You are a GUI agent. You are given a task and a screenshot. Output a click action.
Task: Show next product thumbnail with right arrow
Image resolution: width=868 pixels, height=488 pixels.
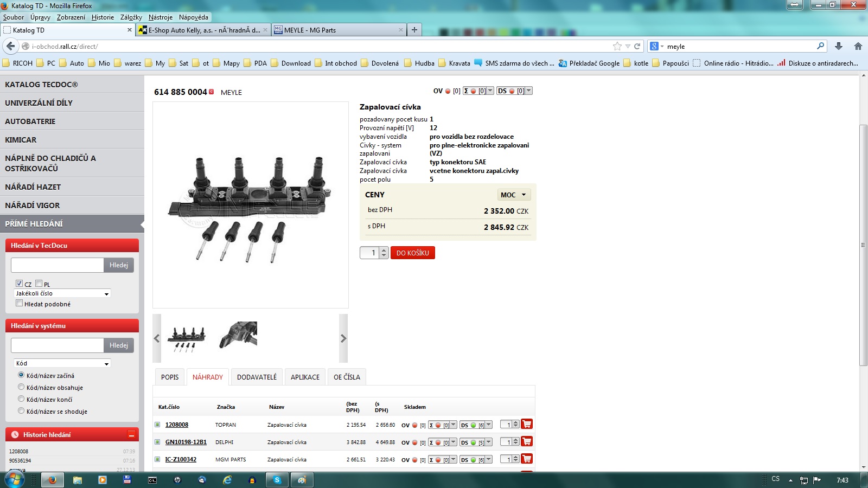coord(343,338)
